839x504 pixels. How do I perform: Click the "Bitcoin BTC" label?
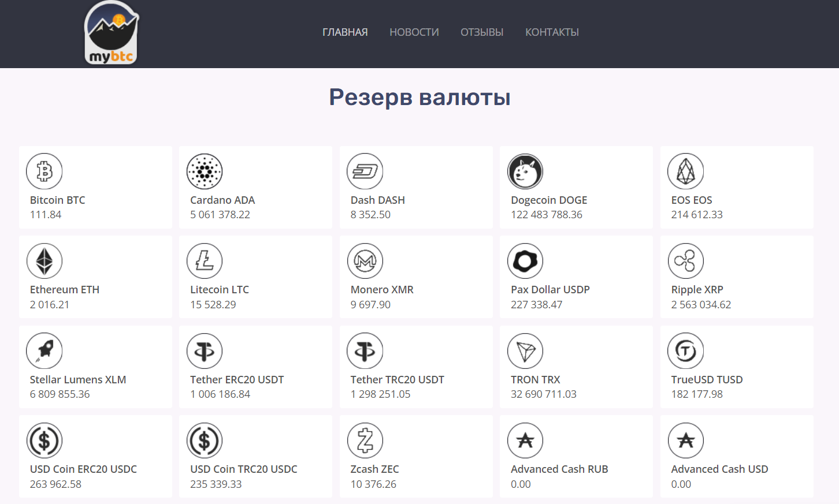(x=58, y=200)
